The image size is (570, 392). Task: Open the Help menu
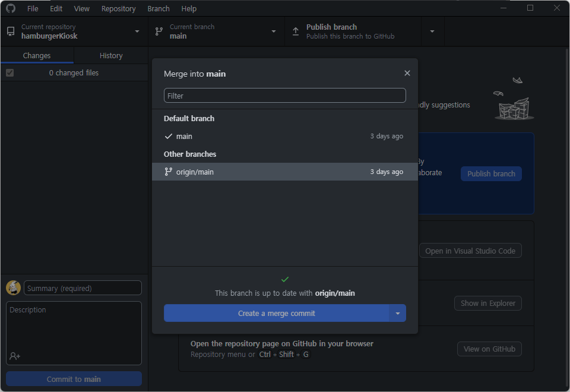click(x=189, y=8)
